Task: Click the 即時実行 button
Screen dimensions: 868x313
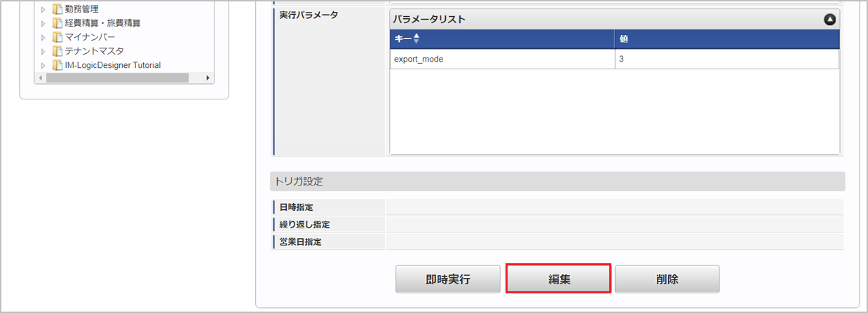Action: click(448, 279)
